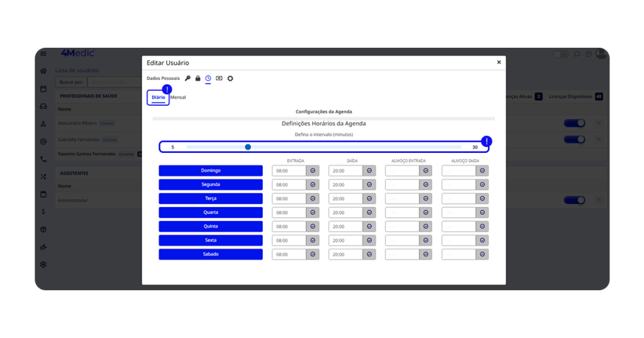644x338 pixels.
Task: Open time picker for Domingo Entrada
Action: coord(313,171)
